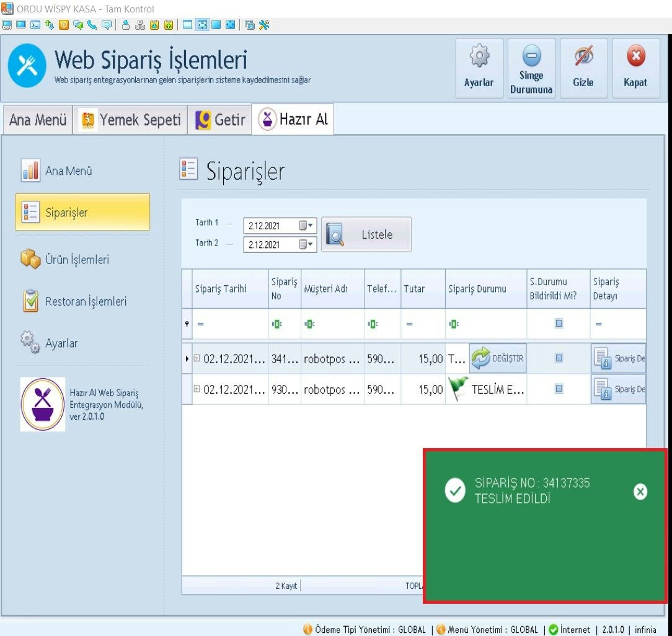Open the Sipariş Durumu filter operator selector
This screenshot has height=636, width=672.
(453, 324)
